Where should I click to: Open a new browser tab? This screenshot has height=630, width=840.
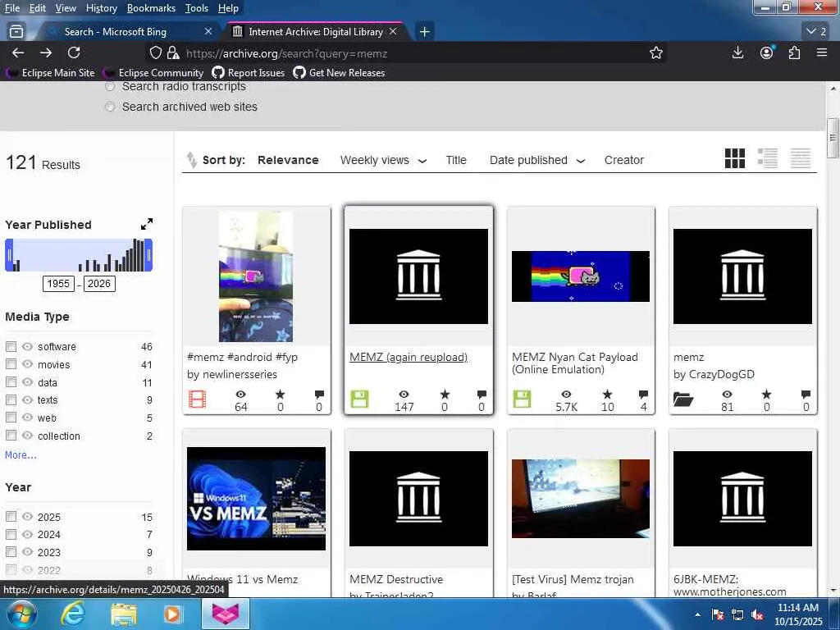(424, 32)
